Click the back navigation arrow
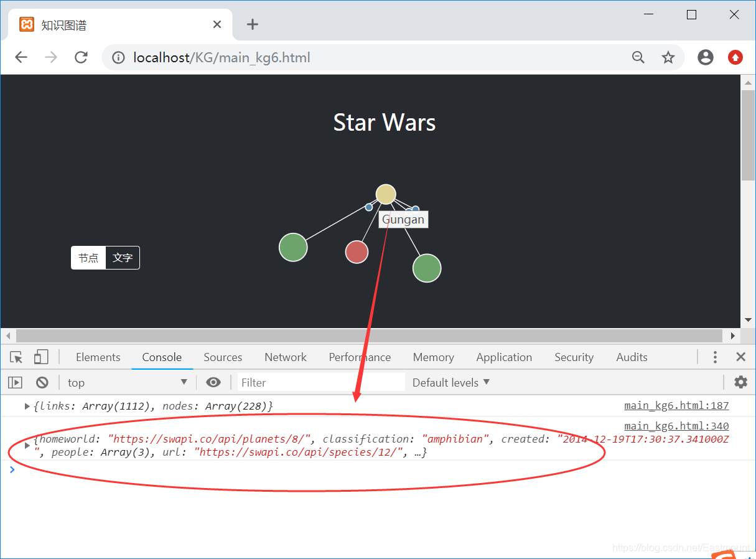756x559 pixels. pos(21,58)
